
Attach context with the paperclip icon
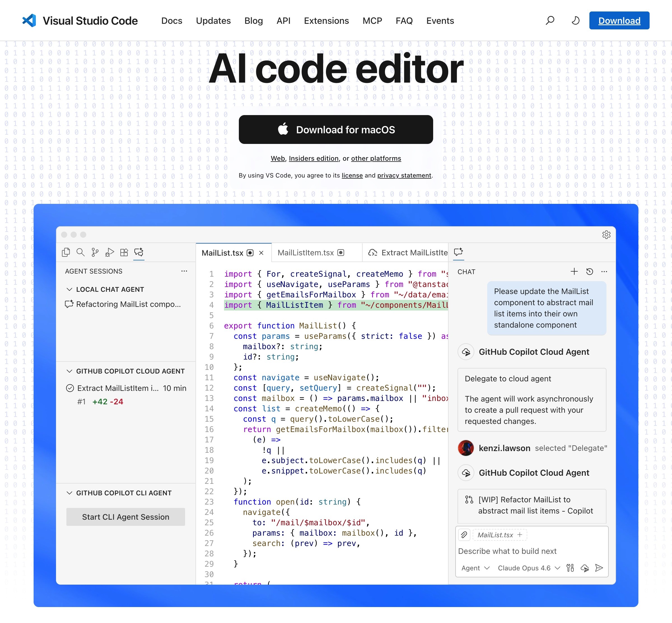tap(464, 535)
